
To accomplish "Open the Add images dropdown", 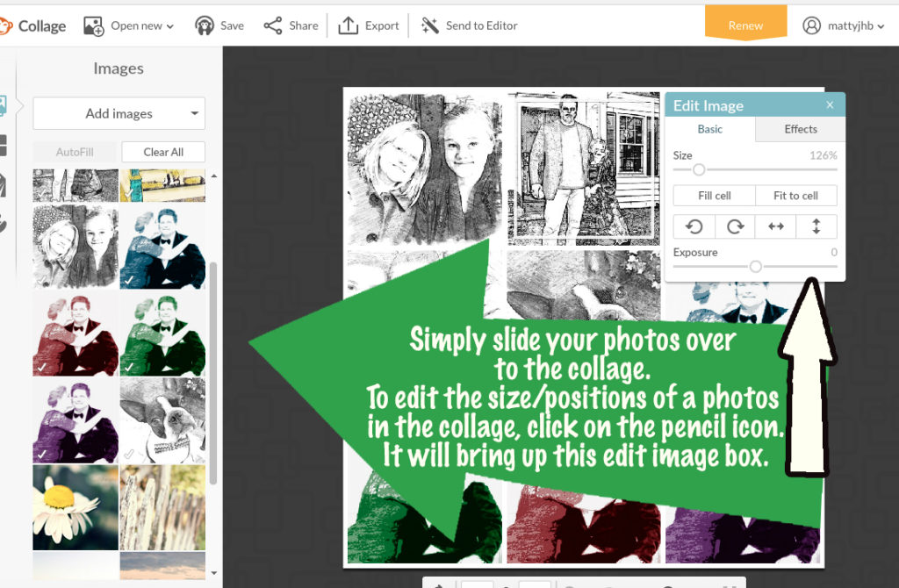I will pyautogui.click(x=119, y=113).
